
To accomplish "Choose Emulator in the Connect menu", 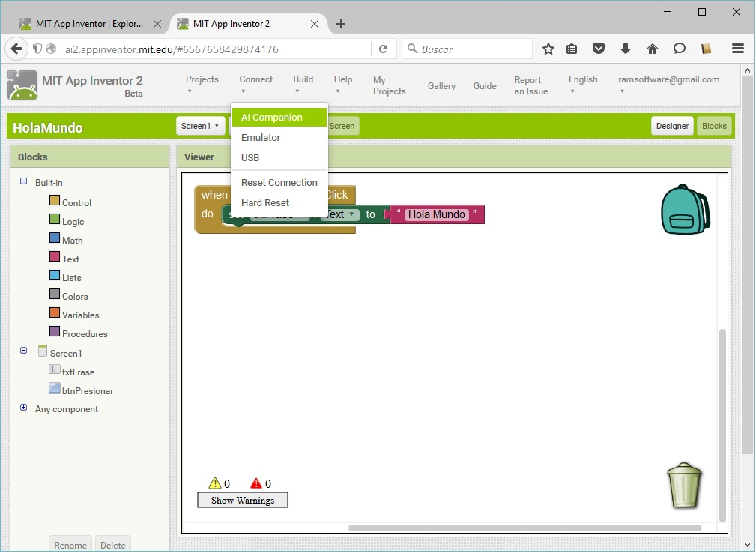I will coord(261,138).
